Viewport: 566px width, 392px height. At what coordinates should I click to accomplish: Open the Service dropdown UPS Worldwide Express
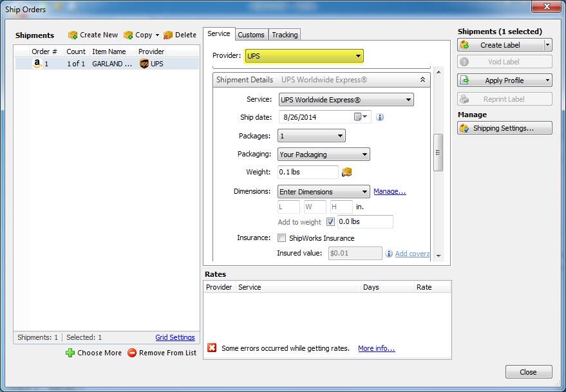click(x=346, y=100)
